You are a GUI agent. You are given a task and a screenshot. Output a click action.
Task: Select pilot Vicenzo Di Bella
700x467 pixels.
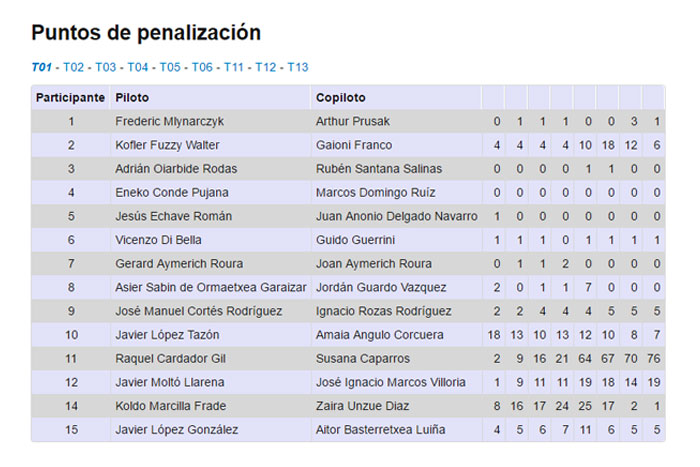[160, 240]
